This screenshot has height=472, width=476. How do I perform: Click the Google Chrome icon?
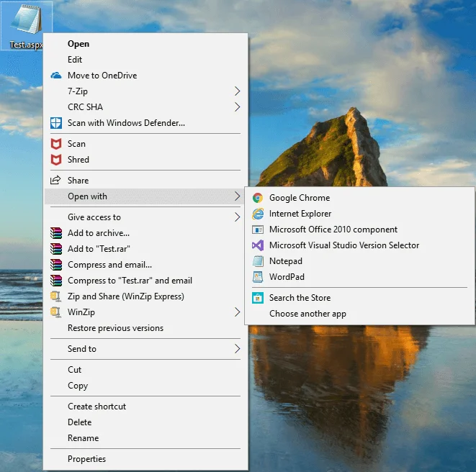point(258,198)
